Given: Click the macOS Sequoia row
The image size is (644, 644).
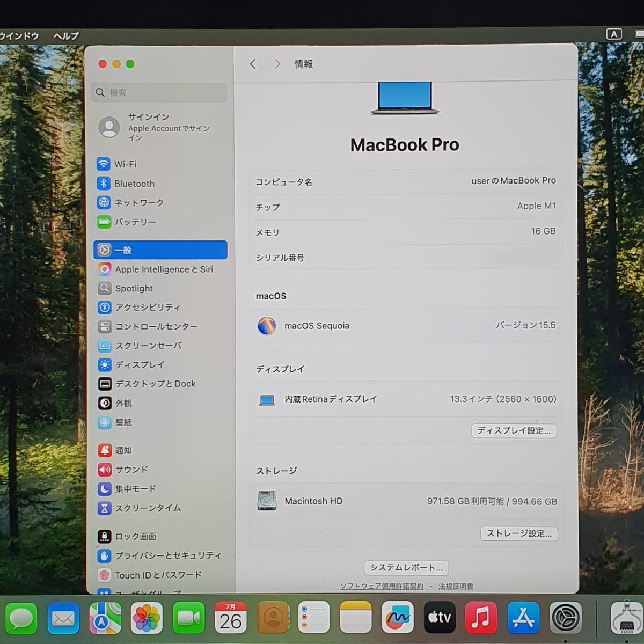Looking at the screenshot, I should (x=406, y=325).
